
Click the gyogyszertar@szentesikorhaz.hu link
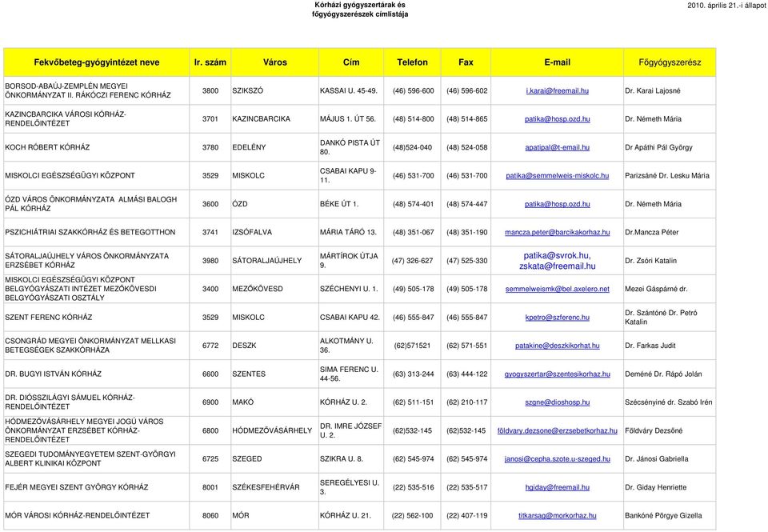point(558,374)
